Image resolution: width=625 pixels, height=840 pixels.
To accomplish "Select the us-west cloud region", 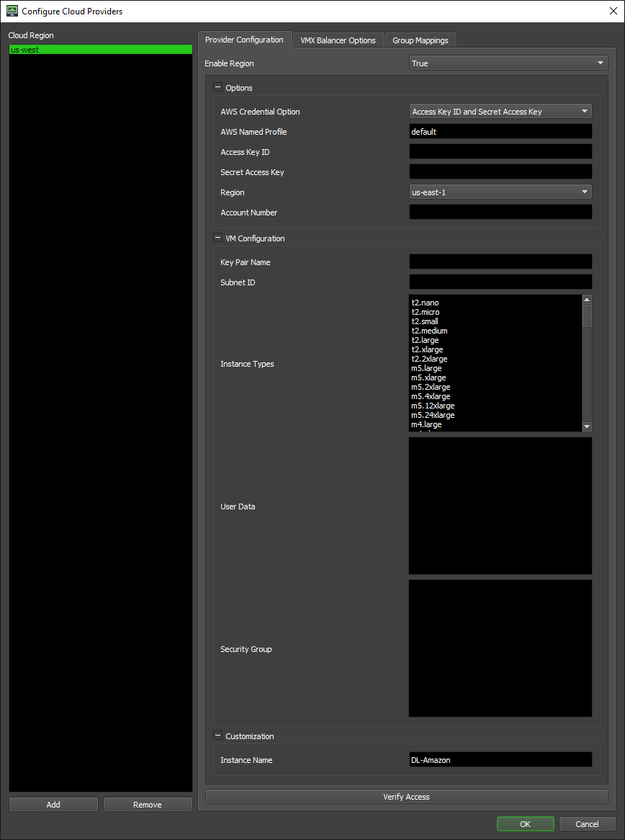I will coord(100,50).
